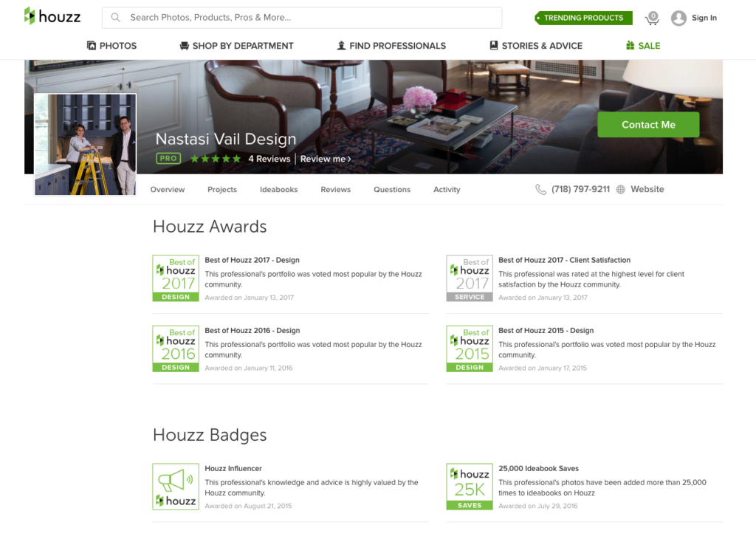
Task: Click the user avatar icon beside Sign In
Action: pos(678,18)
